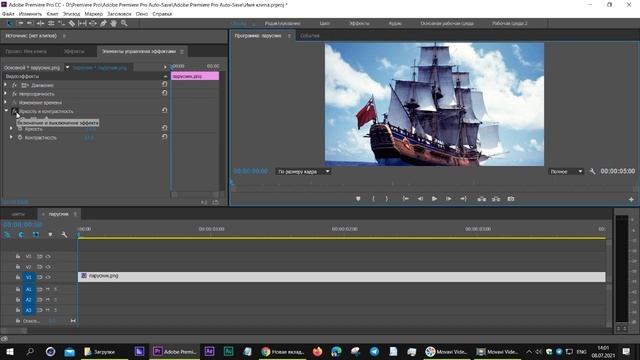Hide track V3 with its eye icon

click(48, 256)
